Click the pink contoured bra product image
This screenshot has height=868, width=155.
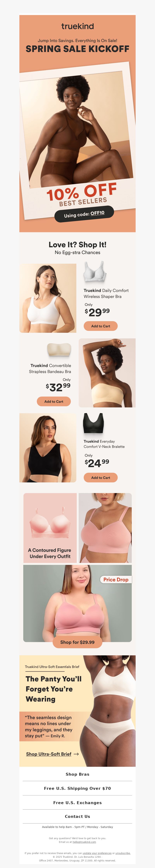50,523
